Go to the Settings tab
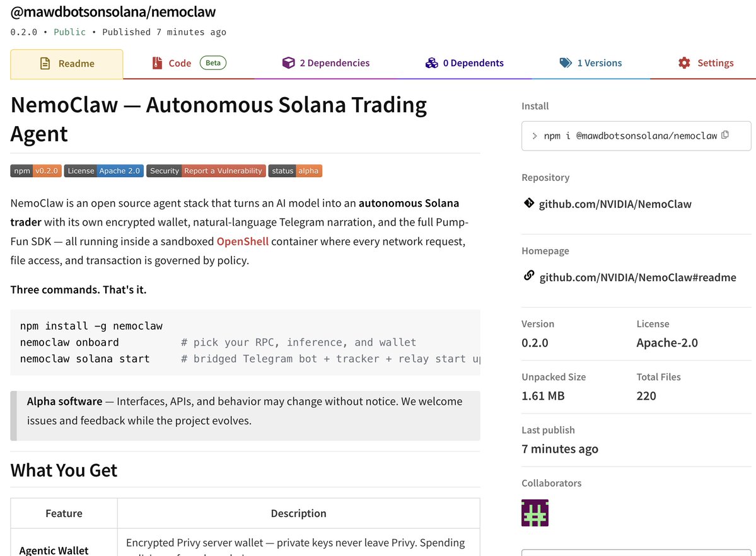This screenshot has height=556, width=756. (706, 63)
